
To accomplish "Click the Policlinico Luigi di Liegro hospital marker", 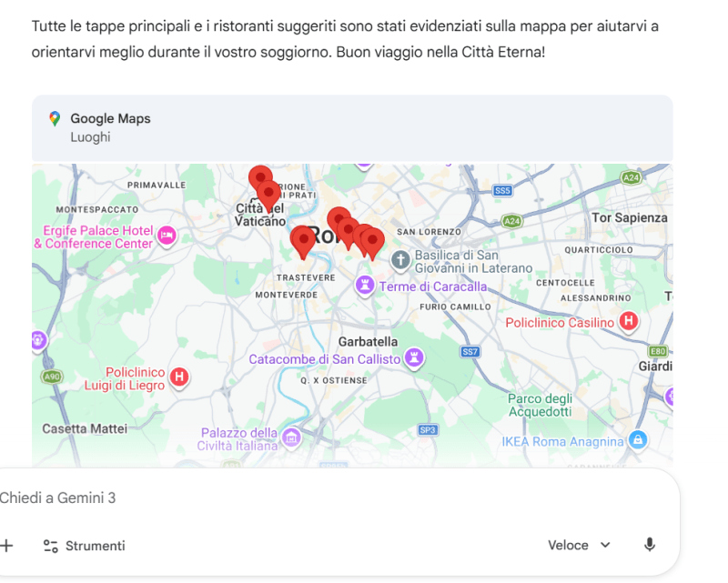I will pos(180,377).
